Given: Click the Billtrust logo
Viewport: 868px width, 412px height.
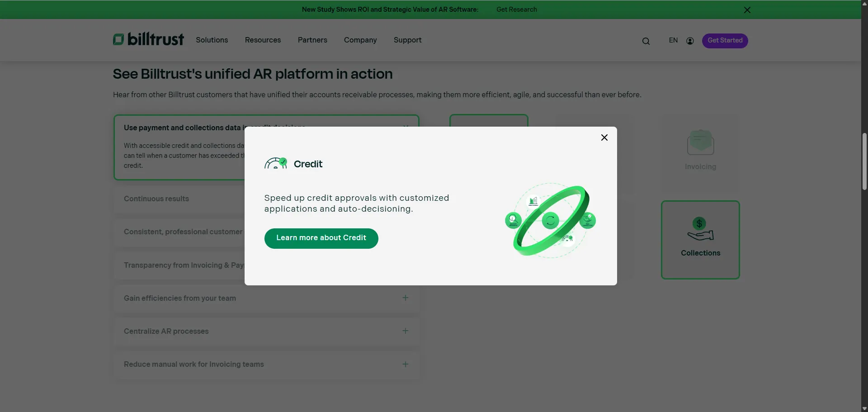Looking at the screenshot, I should [x=148, y=39].
